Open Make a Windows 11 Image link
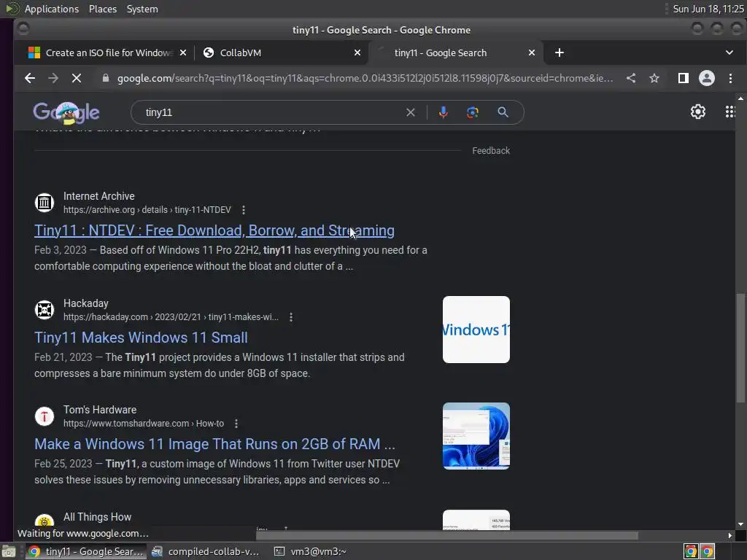Image resolution: width=747 pixels, height=560 pixels. pos(215,444)
